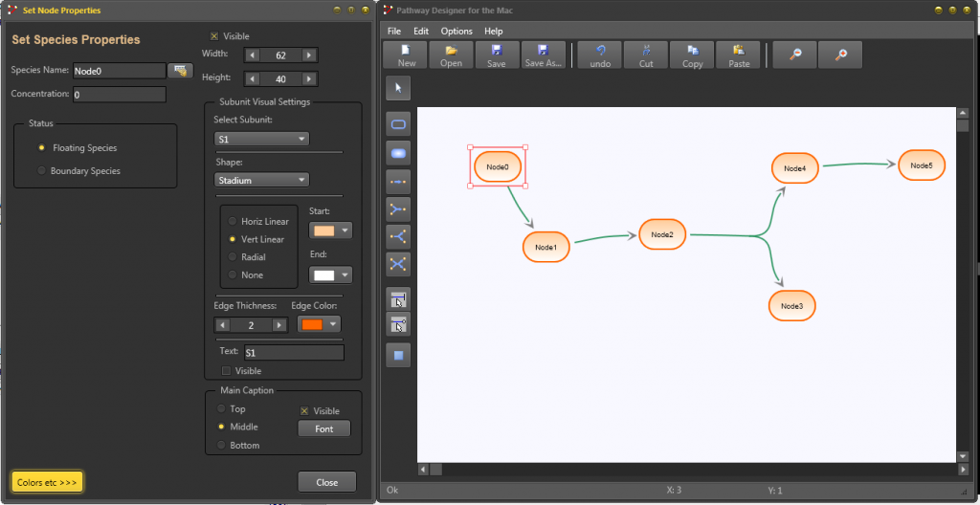Increase Width with right arrow
This screenshot has height=505, width=980.
[309, 55]
